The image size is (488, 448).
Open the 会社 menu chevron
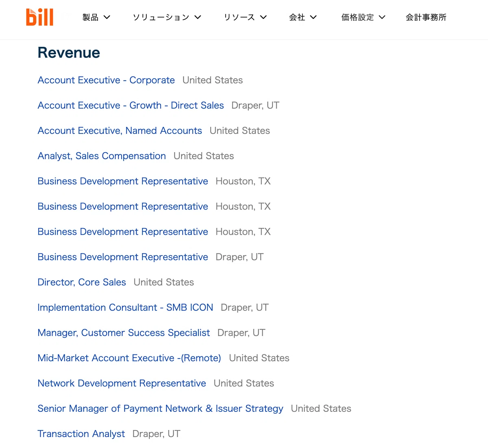[313, 17]
